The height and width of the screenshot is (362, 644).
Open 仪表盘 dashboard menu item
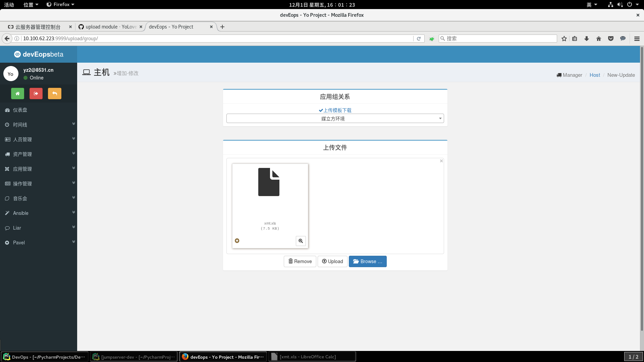pyautogui.click(x=20, y=110)
